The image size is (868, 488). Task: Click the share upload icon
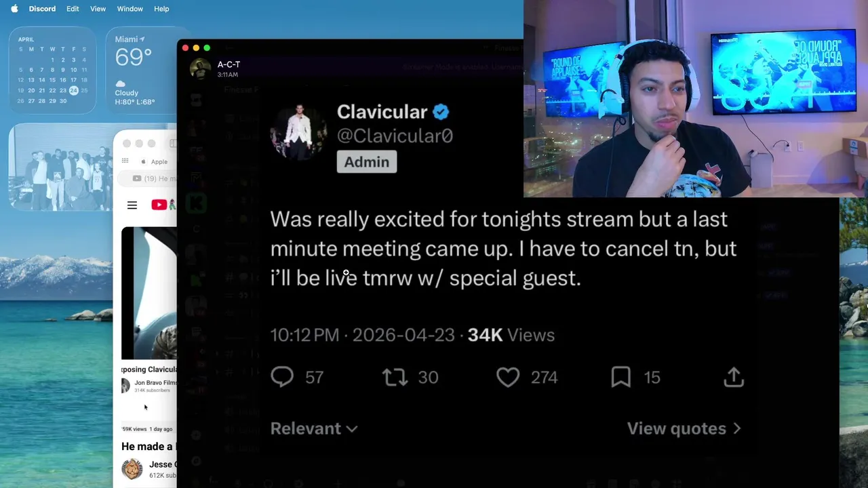(x=734, y=377)
